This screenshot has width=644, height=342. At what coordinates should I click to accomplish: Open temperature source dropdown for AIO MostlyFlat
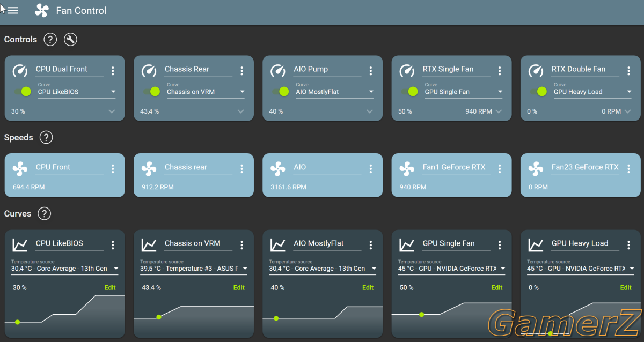point(323,269)
